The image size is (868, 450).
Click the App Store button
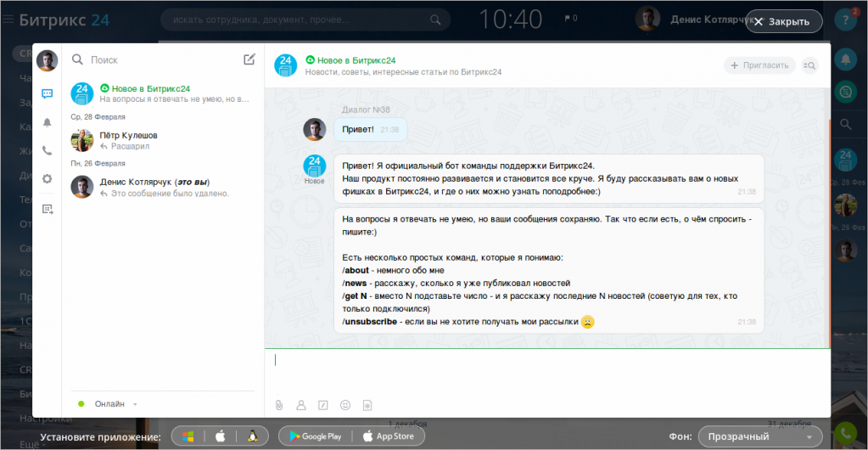pyautogui.click(x=389, y=436)
